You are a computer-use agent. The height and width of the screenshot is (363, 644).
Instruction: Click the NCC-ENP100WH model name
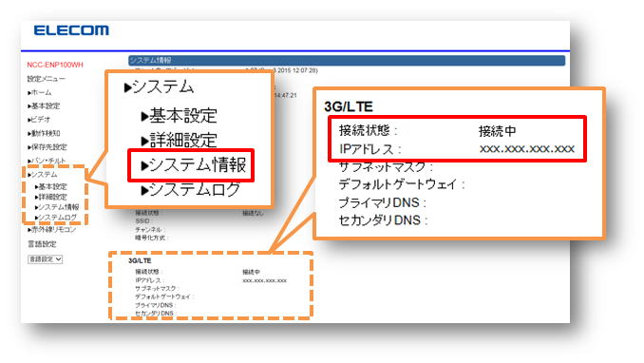[x=55, y=65]
